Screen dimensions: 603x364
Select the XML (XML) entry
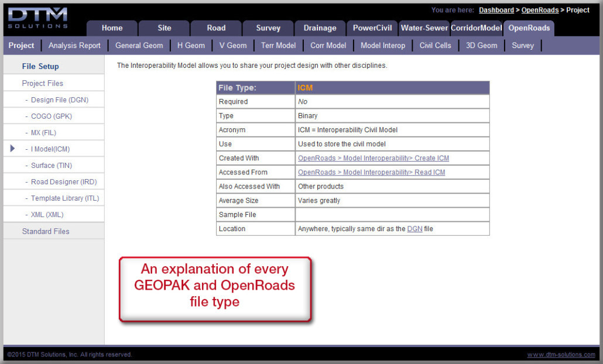coord(47,215)
